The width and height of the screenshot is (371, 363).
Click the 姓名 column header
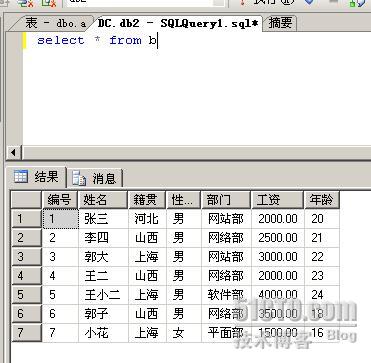pos(103,200)
